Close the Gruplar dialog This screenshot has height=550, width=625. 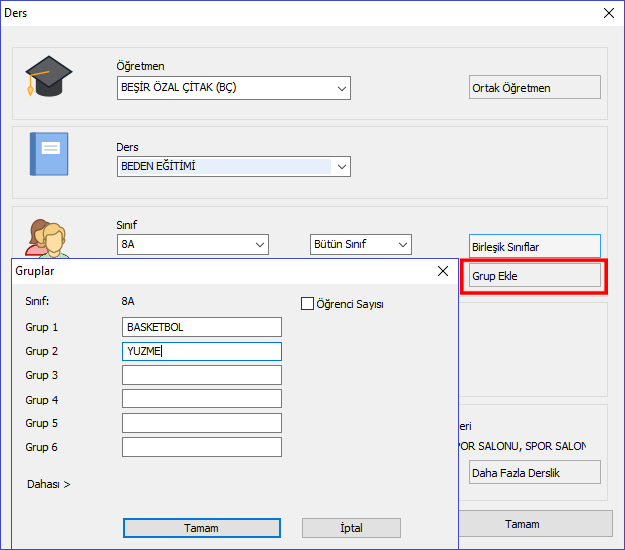pyautogui.click(x=443, y=271)
